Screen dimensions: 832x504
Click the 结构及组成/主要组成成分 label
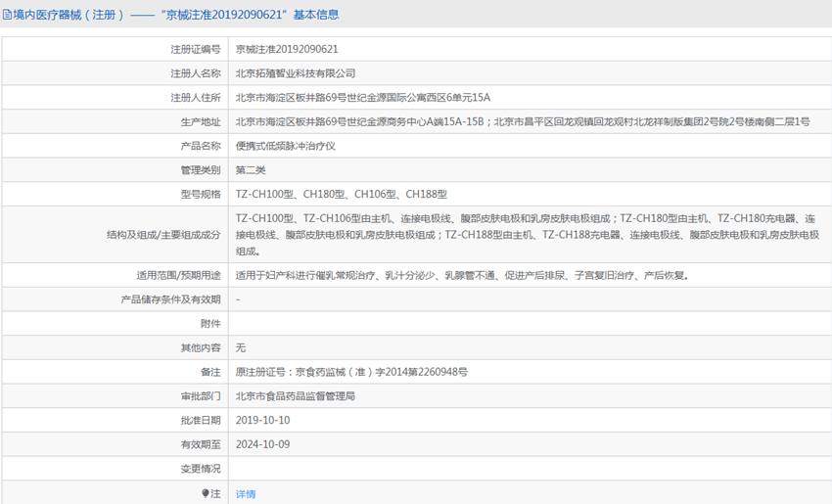163,235
